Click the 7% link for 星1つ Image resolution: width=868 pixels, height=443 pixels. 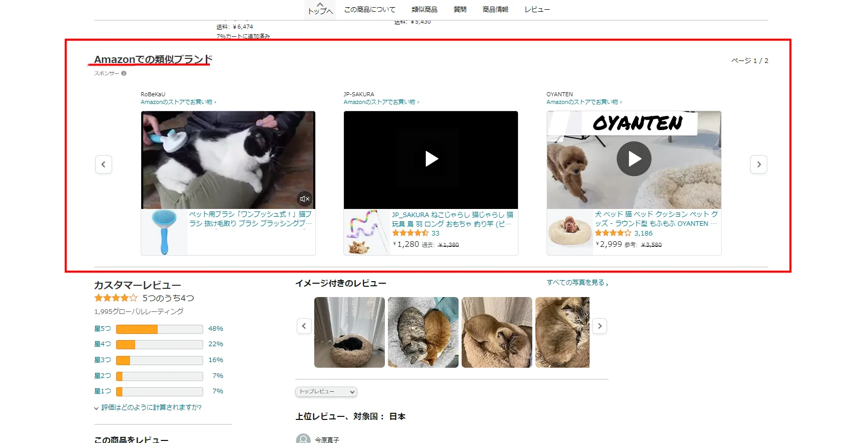[x=218, y=391]
